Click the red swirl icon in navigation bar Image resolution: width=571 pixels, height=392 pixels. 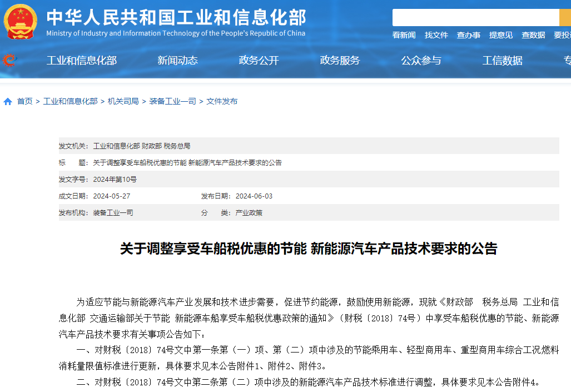click(x=9, y=60)
